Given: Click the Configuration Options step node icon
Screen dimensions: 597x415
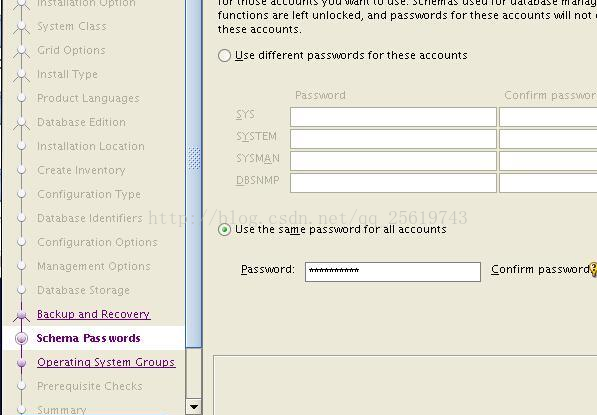Looking at the screenshot, I should pyautogui.click(x=22, y=242).
